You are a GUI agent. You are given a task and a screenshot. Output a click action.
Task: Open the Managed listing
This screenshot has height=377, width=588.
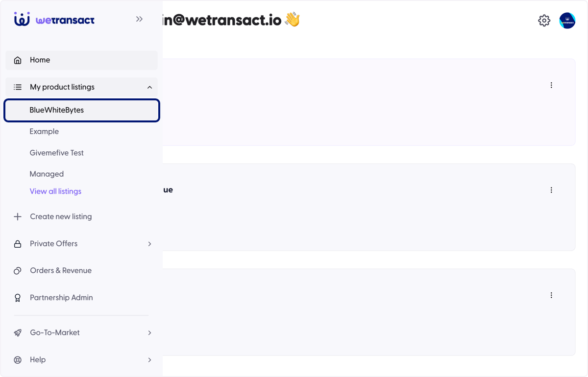click(47, 174)
